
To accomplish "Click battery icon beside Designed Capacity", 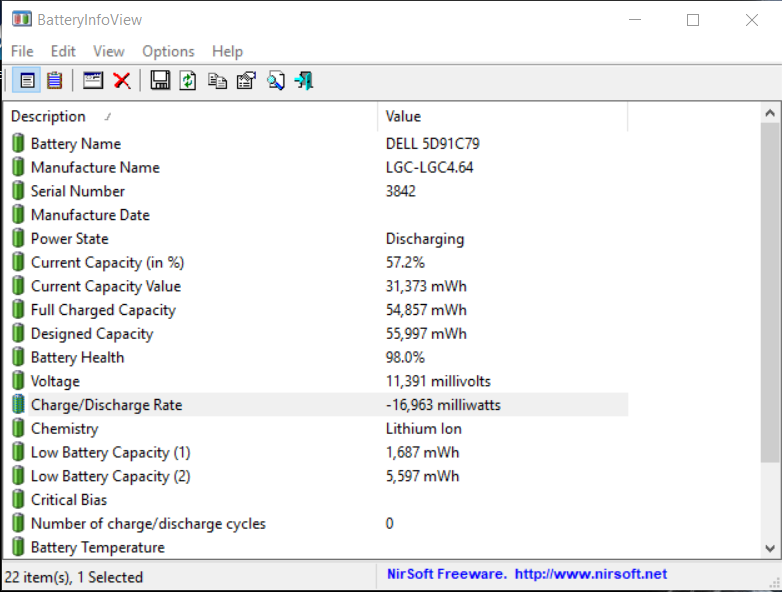I will tap(18, 333).
